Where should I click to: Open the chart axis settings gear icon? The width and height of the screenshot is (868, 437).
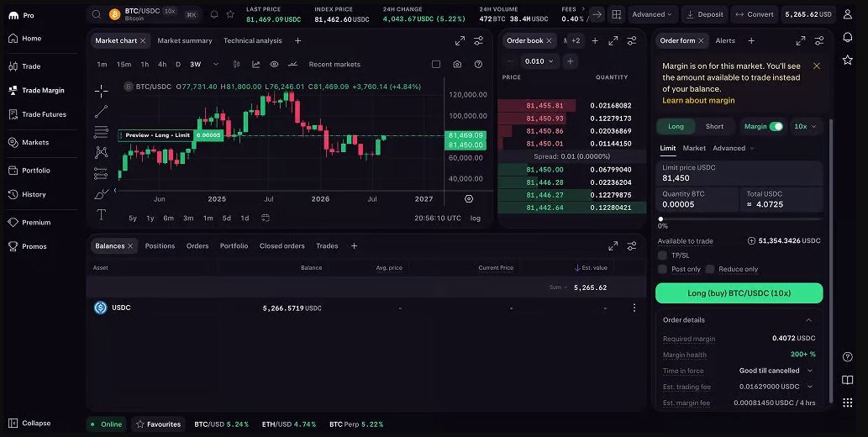469,199
